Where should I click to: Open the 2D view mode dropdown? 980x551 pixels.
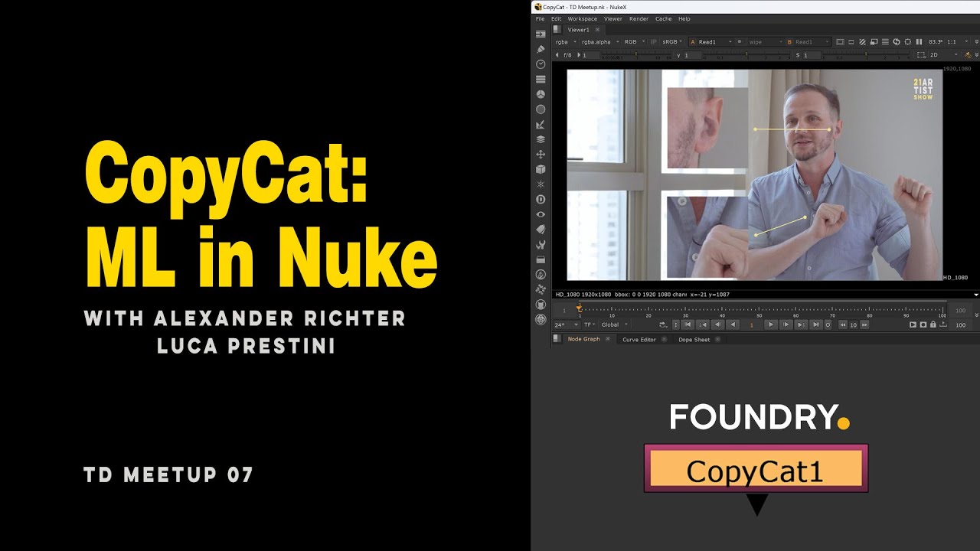pyautogui.click(x=943, y=55)
